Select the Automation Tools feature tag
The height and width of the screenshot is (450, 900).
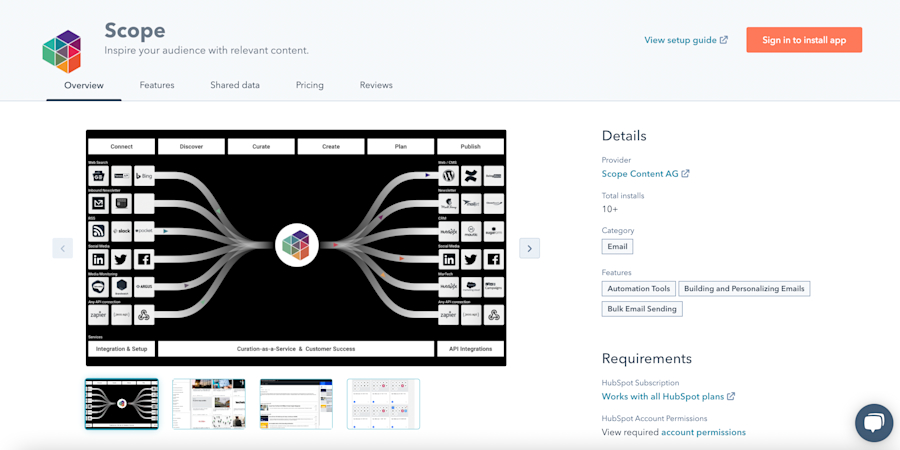638,289
